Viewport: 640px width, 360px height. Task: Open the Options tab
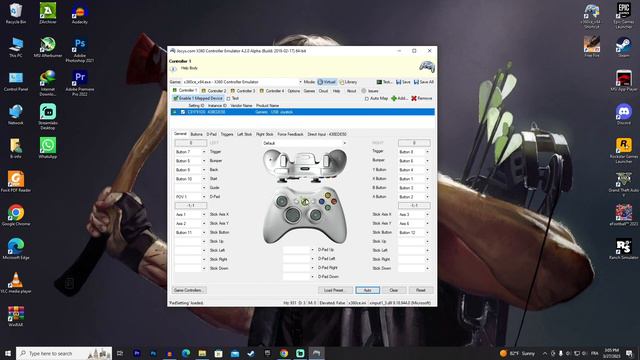tap(293, 91)
